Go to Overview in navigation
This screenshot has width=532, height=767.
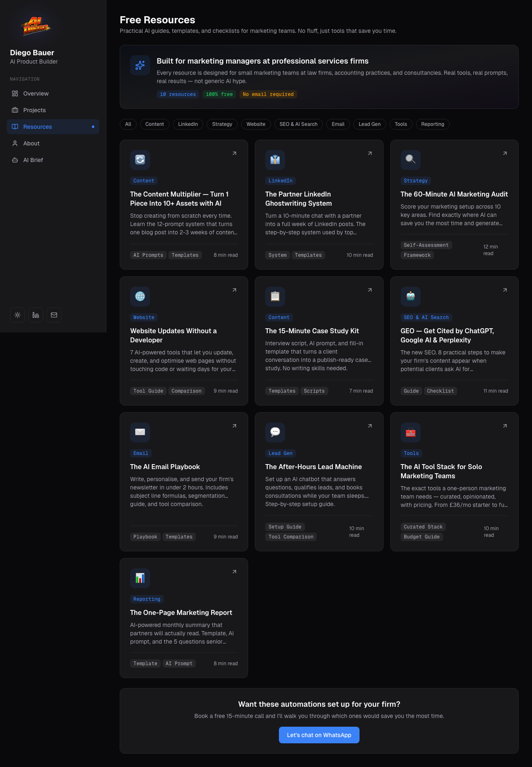click(36, 93)
